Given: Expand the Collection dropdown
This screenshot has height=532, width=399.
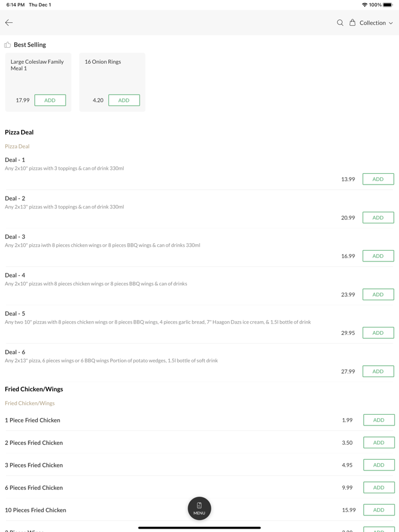Looking at the screenshot, I should [x=376, y=23].
